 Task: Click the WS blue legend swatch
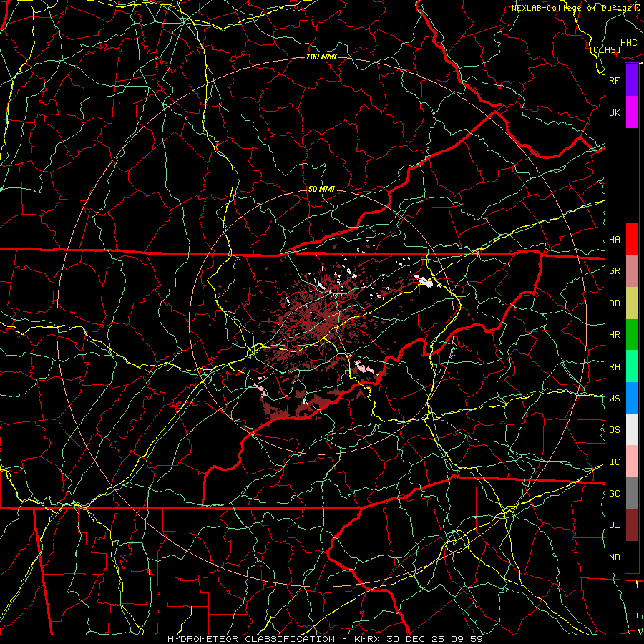pos(632,398)
